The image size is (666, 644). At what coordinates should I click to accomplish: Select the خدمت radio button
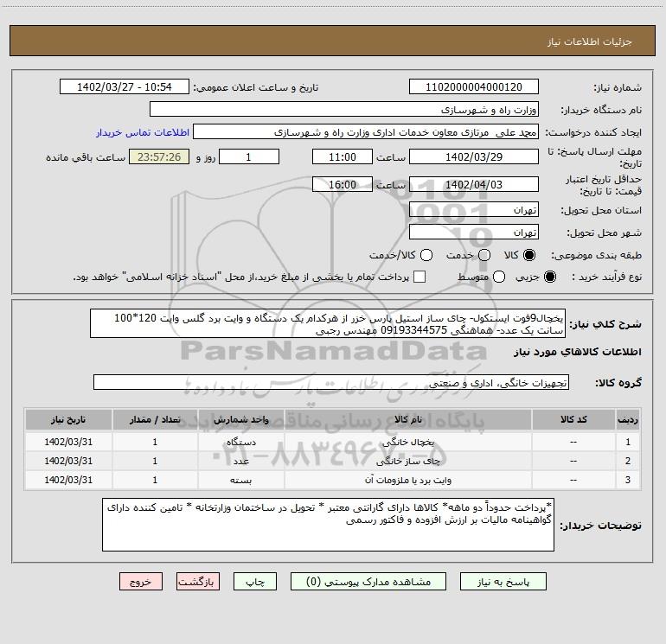[484, 255]
